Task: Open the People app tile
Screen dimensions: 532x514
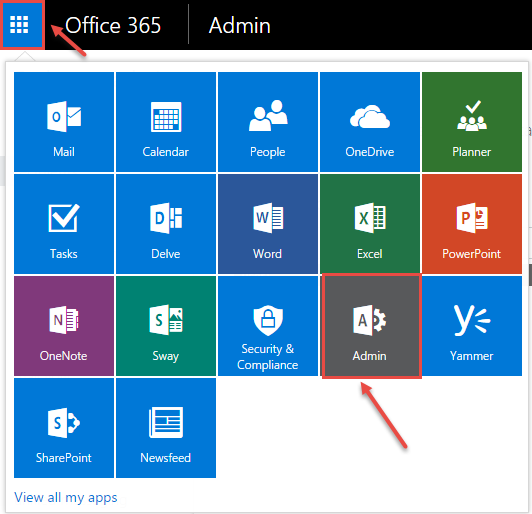Action: tap(268, 122)
